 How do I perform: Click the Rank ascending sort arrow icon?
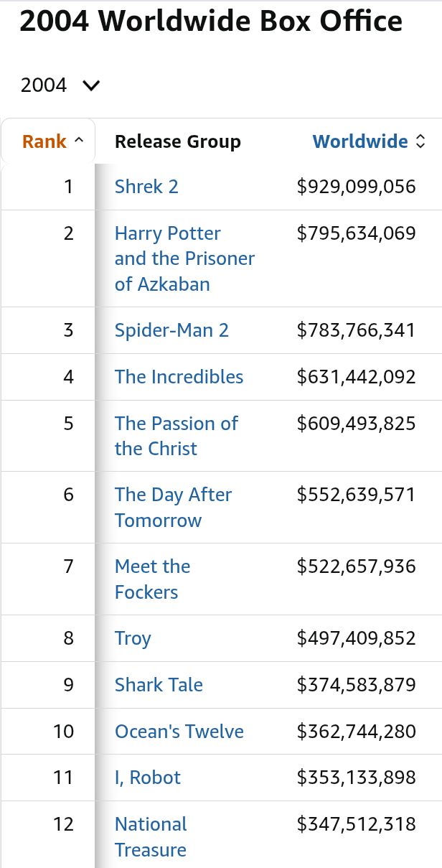pyautogui.click(x=79, y=141)
